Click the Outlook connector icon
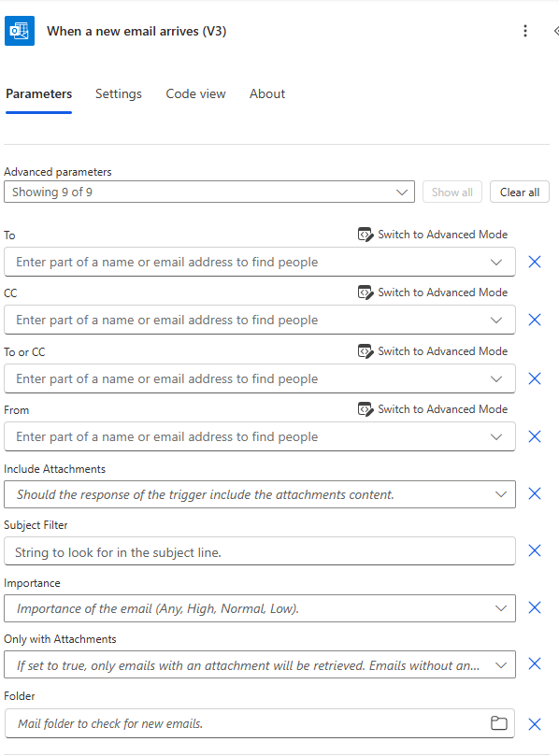 coord(20,31)
